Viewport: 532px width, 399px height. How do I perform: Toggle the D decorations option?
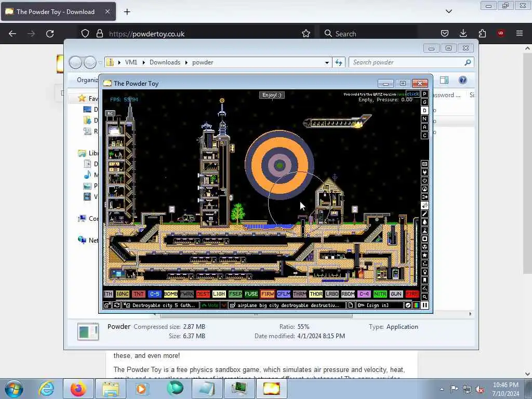pyautogui.click(x=424, y=111)
